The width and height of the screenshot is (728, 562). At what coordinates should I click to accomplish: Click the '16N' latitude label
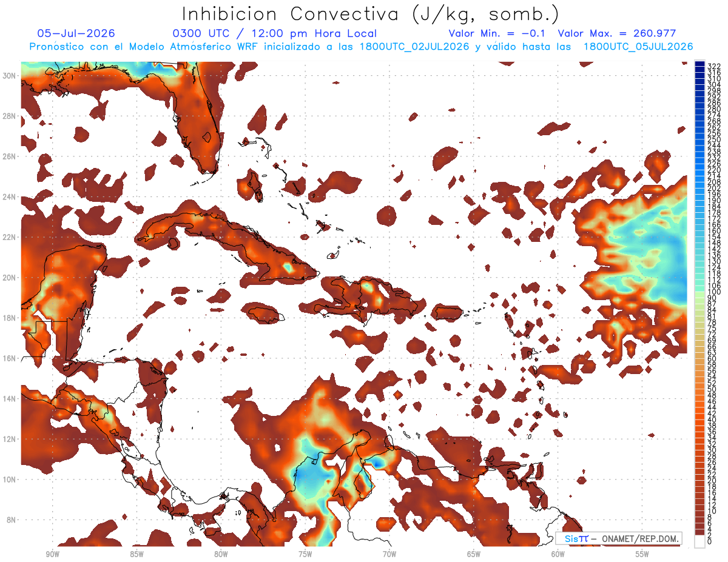pos(9,358)
